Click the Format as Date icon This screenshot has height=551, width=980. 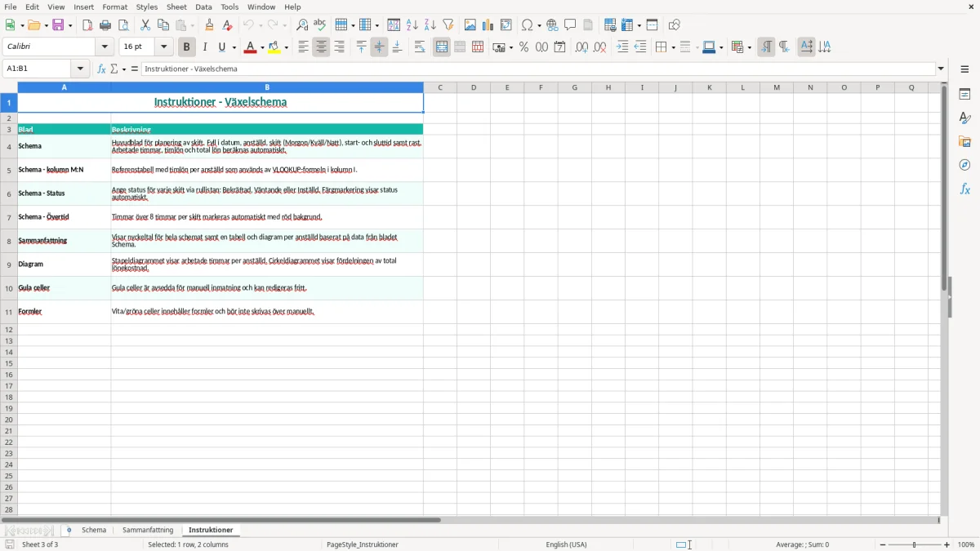click(x=559, y=47)
